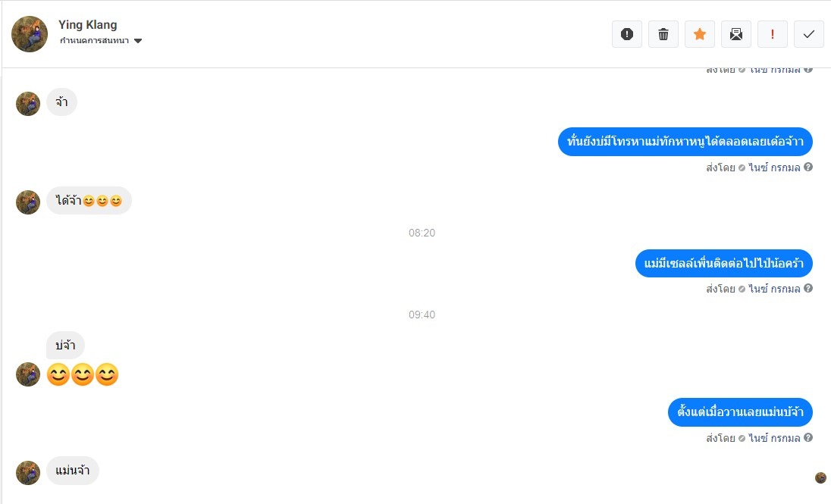The height and width of the screenshot is (504, 831).
Task: Click help icon under 'โทรหาแม่' message
Action: tap(808, 167)
